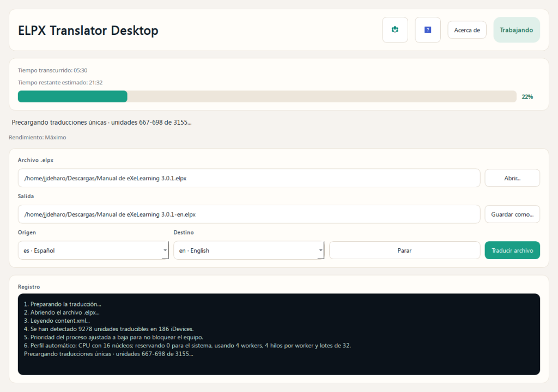Screen dimensions: 558x392
Task: Click the Trabajando status badge
Action: 516,30
